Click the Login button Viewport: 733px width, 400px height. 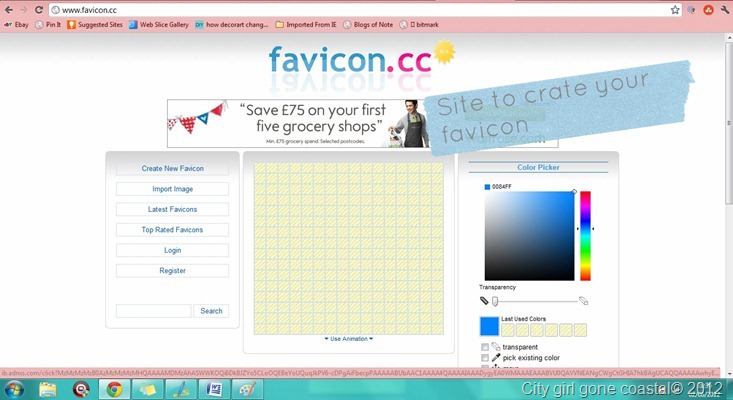[x=172, y=250]
